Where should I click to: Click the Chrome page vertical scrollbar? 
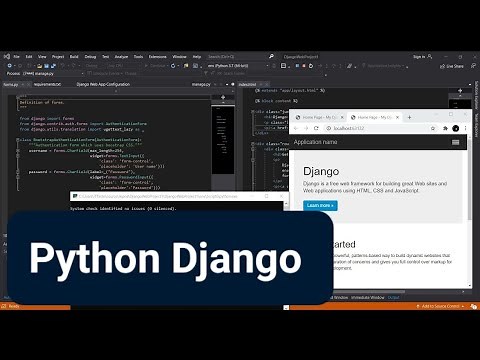[x=470, y=180]
